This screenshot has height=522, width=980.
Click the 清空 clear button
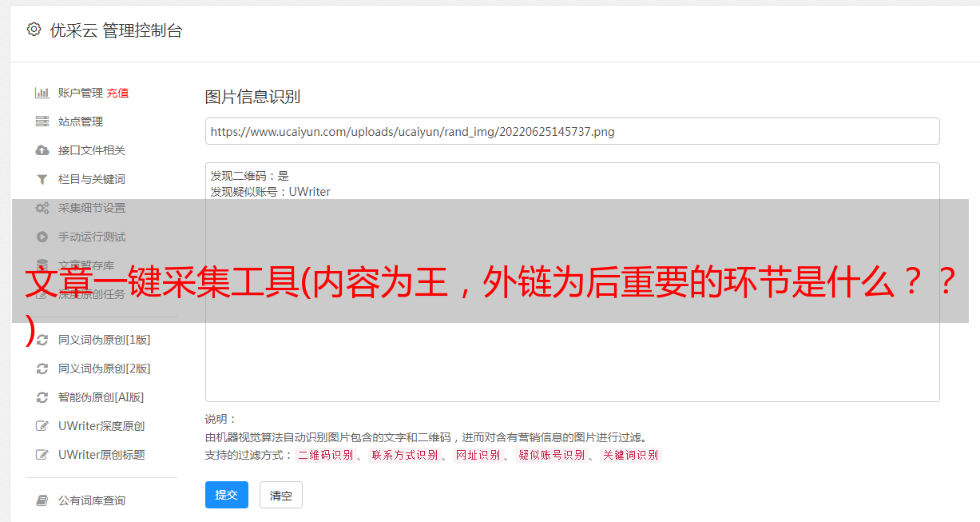(281, 496)
